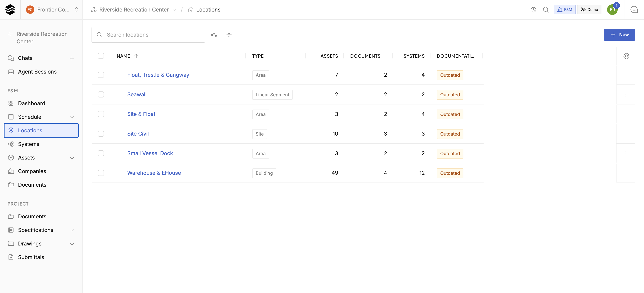The height and width of the screenshot is (293, 644).
Task: Open the Seawall location link
Action: click(x=137, y=94)
